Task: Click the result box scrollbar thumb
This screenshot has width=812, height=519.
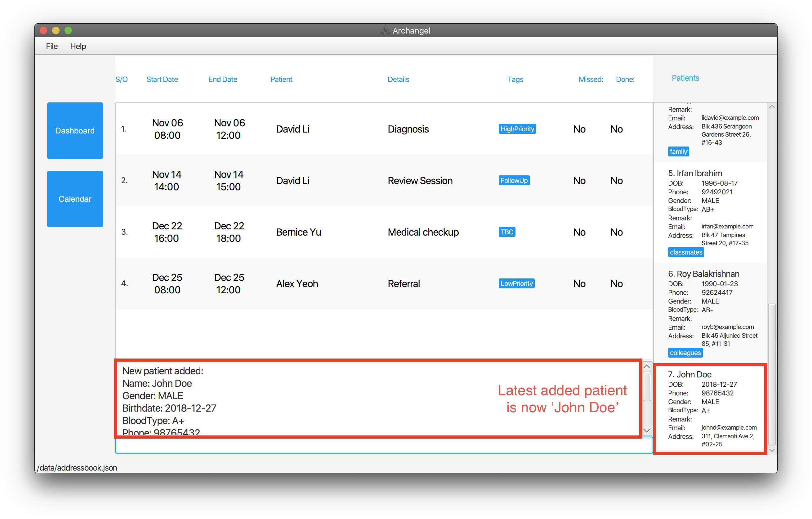Action: click(646, 386)
